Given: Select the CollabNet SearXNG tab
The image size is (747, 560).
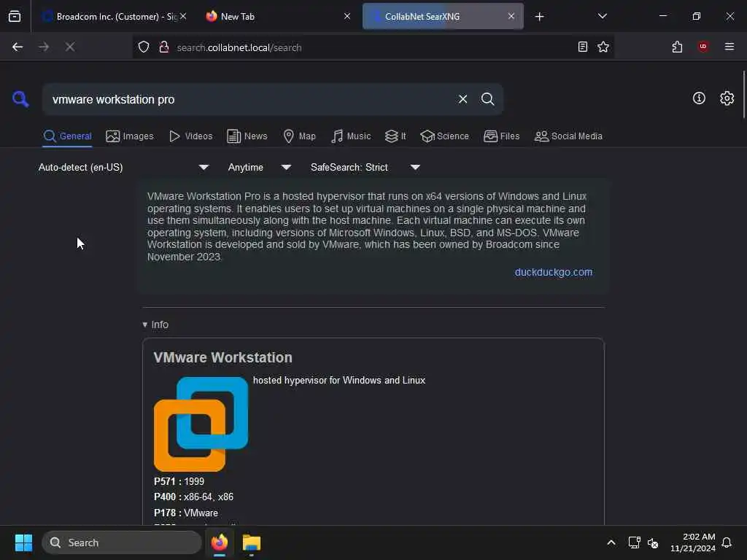Looking at the screenshot, I should pos(443,16).
